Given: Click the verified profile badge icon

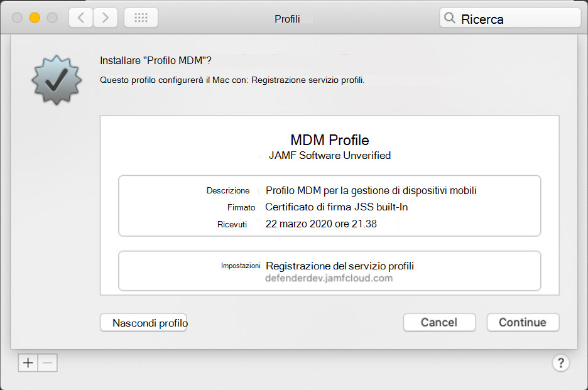Looking at the screenshot, I should [x=57, y=80].
